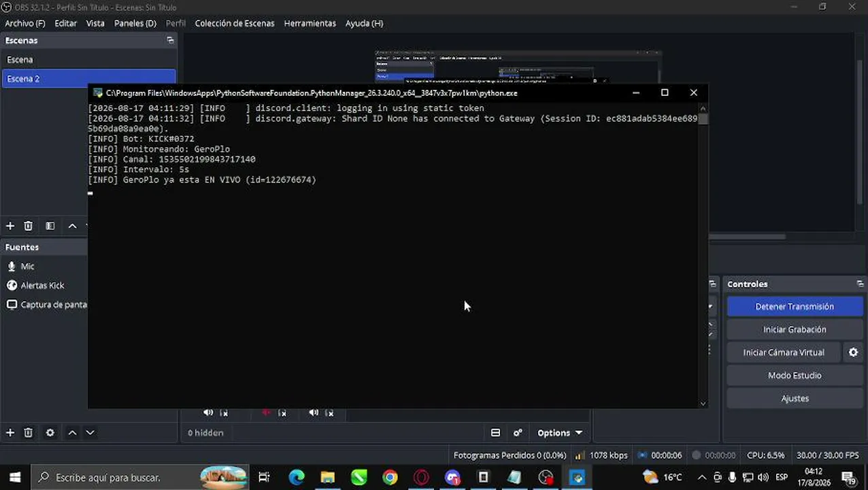Image resolution: width=868 pixels, height=490 pixels.
Task: Open the Colección de Escenas menu
Action: (x=235, y=23)
